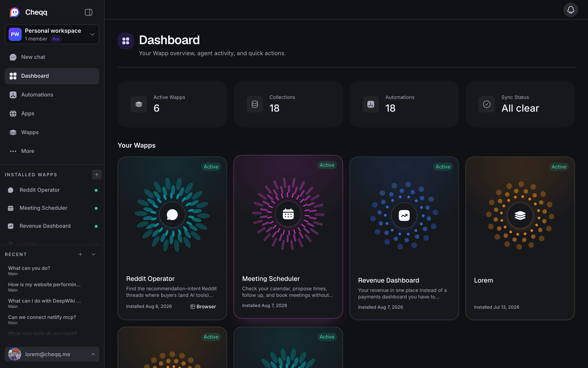The image size is (588, 368).
Task: Open the Lorem Wapp card title
Action: pos(483,280)
